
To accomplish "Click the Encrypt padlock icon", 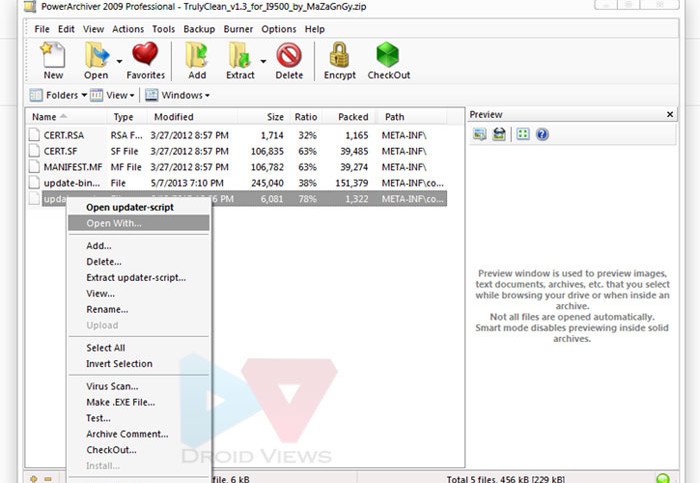I will (339, 55).
